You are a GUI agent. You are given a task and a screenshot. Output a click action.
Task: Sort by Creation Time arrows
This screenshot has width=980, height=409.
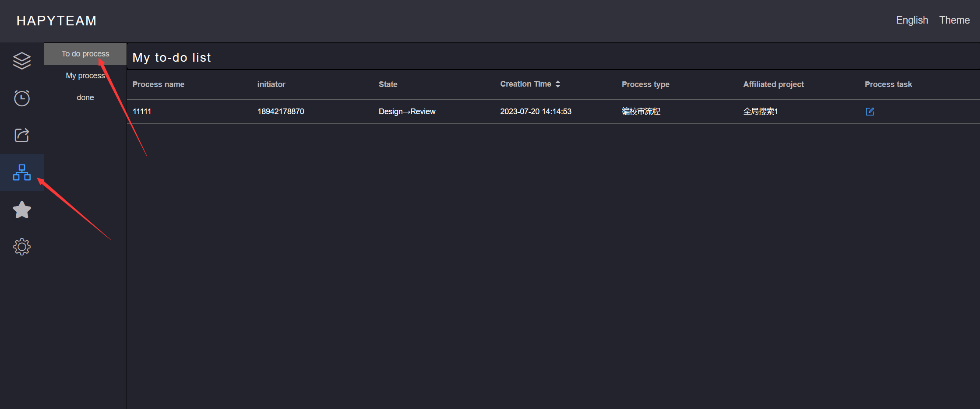[557, 84]
